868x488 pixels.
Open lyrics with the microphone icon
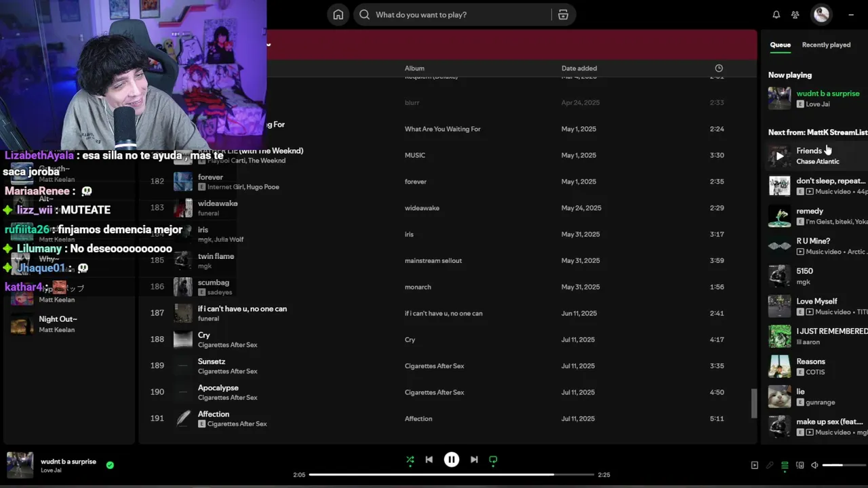[770, 465]
